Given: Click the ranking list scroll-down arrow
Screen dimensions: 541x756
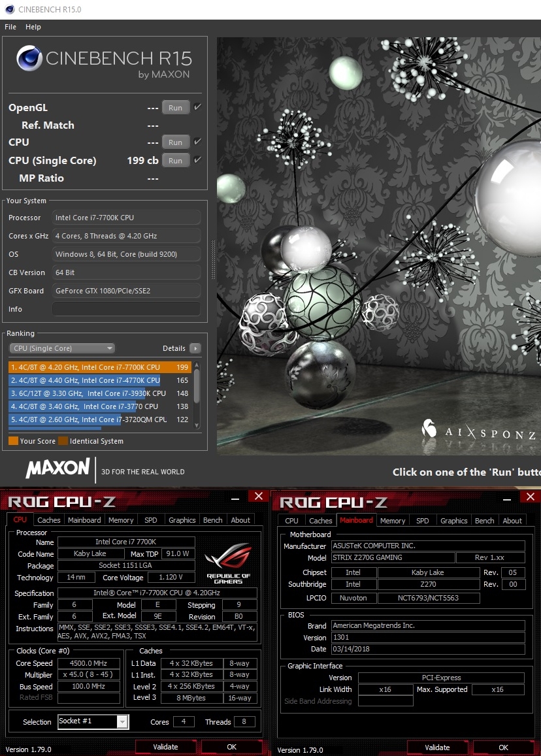Looking at the screenshot, I should pos(197,425).
